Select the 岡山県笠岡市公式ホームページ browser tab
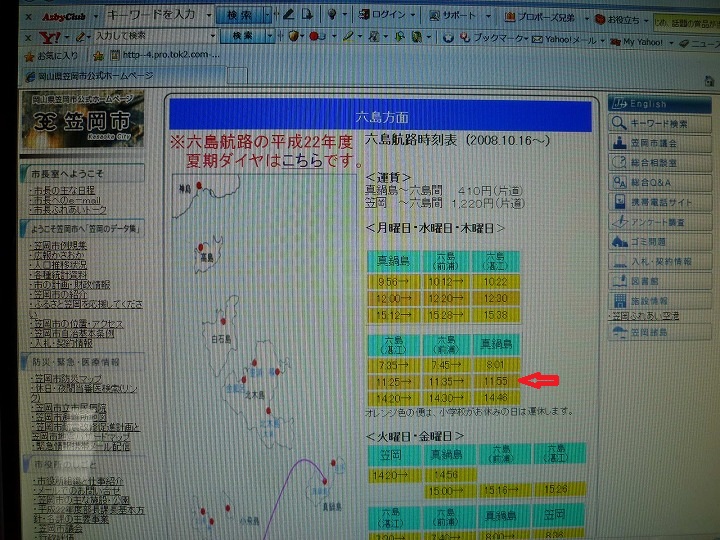720x540 pixels. click(x=92, y=76)
